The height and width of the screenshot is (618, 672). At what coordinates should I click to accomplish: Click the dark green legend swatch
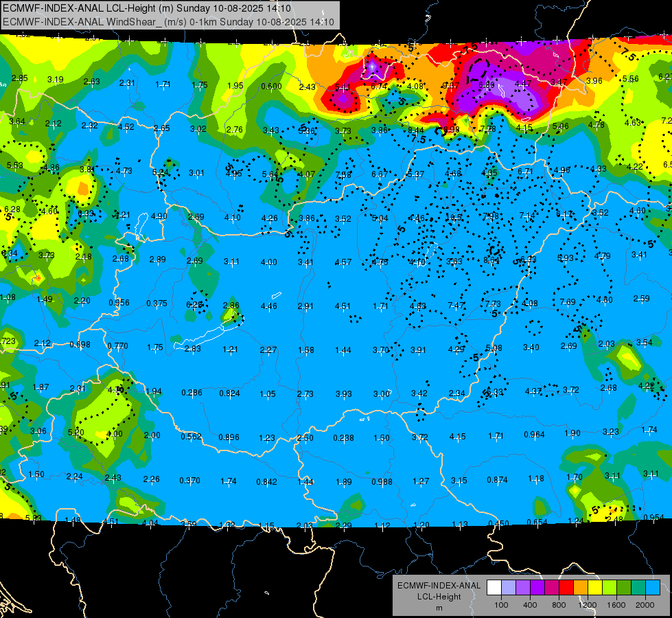[x=624, y=588]
